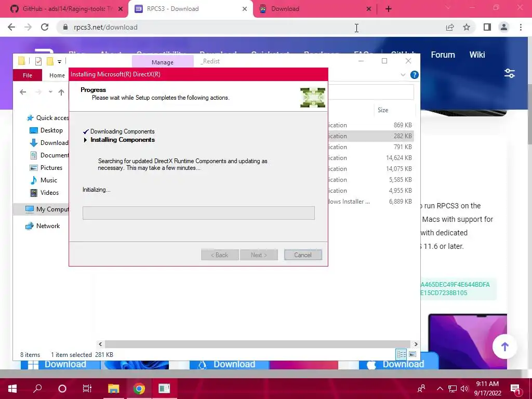Screen dimensions: 532x399
Task: Expand the File Explorer ribbon chevron
Action: click(403, 75)
